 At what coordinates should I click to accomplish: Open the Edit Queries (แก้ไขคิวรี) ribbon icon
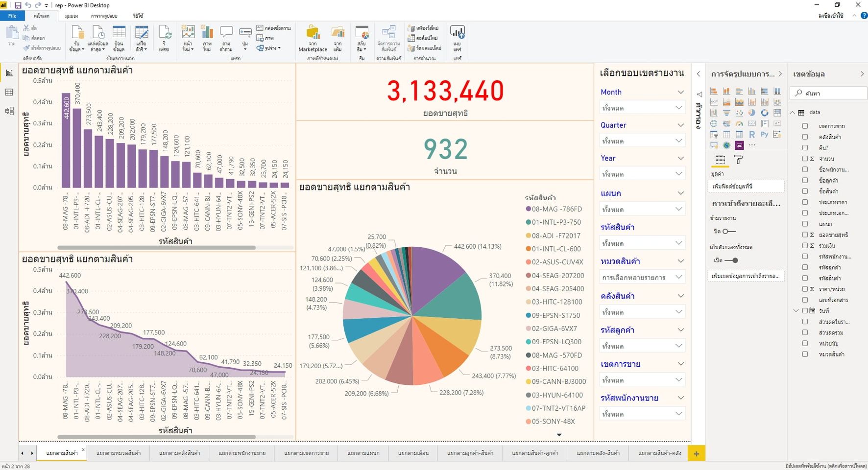click(x=142, y=39)
